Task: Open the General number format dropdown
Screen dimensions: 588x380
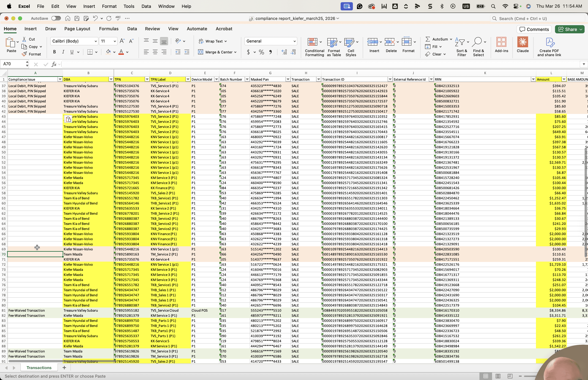Action: point(295,41)
